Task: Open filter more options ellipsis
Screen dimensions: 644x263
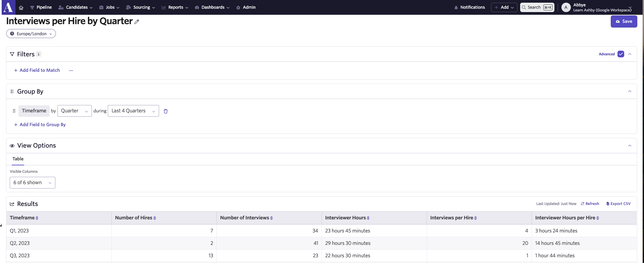Action: tap(71, 70)
